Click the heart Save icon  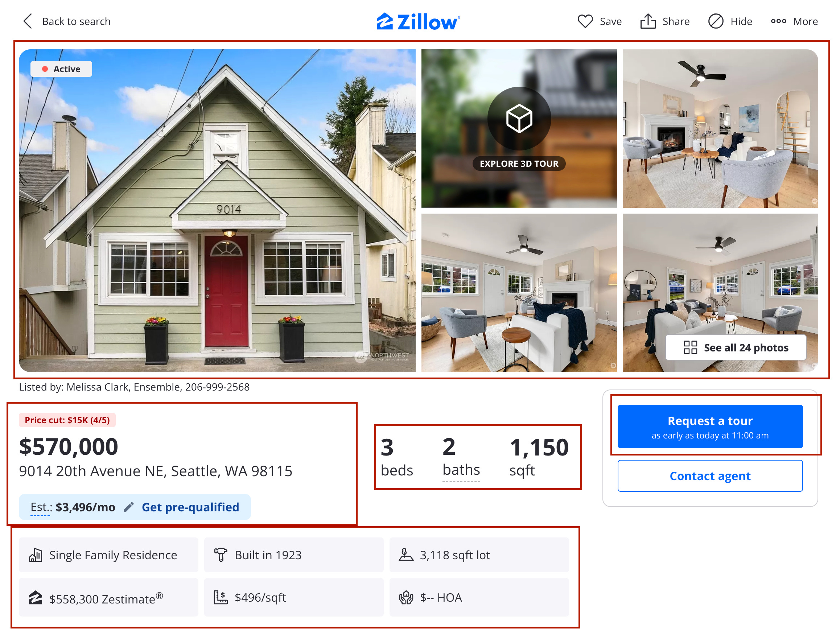585,21
